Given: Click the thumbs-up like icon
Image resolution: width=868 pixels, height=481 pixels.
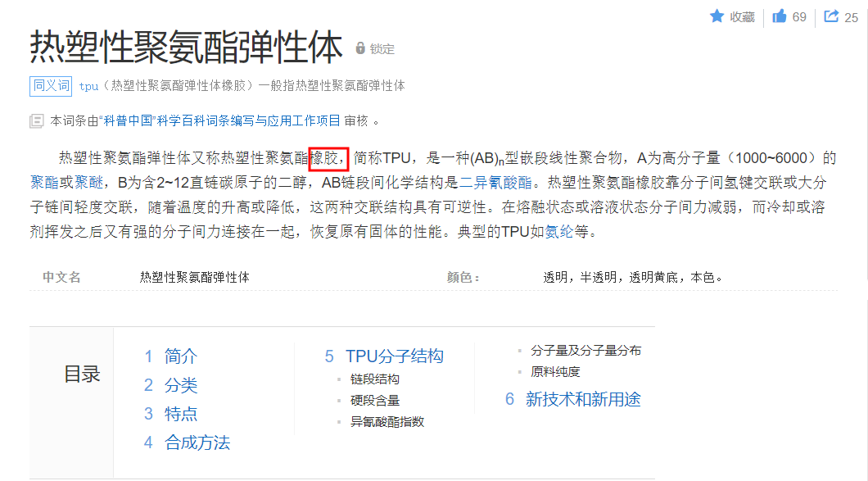Looking at the screenshot, I should [780, 16].
